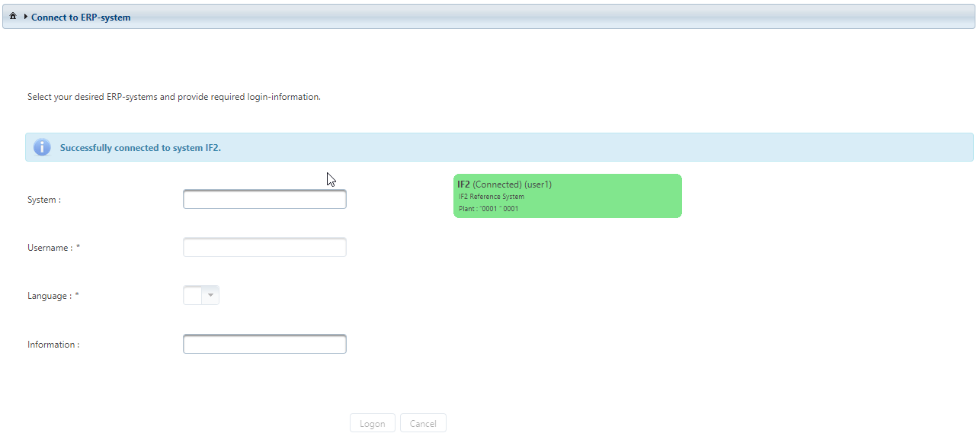Click the 'Information :' field label
Viewport: 980px width, 446px height.
(53, 345)
